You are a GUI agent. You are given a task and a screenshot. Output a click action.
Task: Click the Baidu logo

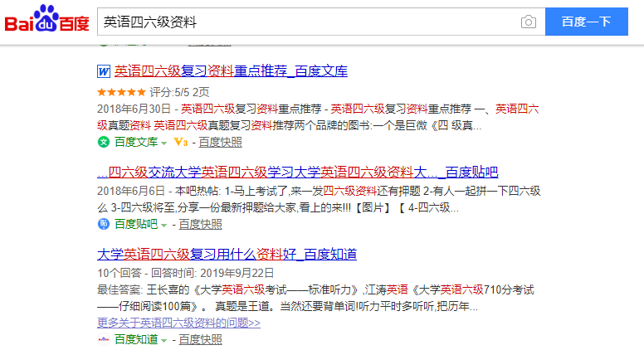pyautogui.click(x=46, y=19)
